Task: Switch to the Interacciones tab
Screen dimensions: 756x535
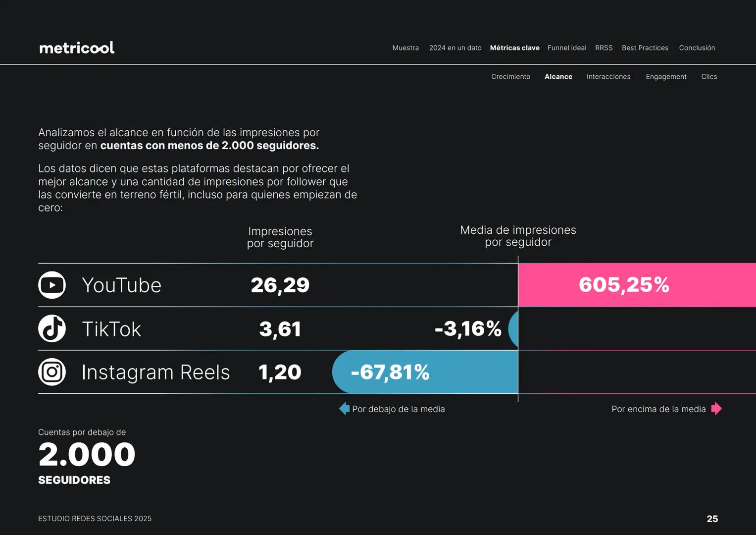Action: pyautogui.click(x=608, y=77)
